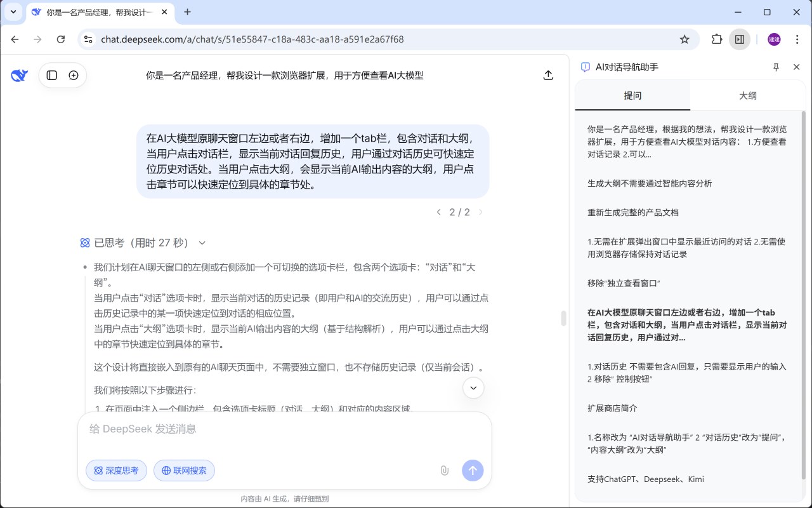
Task: Toggle 联网搜索 web search mode
Action: click(x=184, y=471)
